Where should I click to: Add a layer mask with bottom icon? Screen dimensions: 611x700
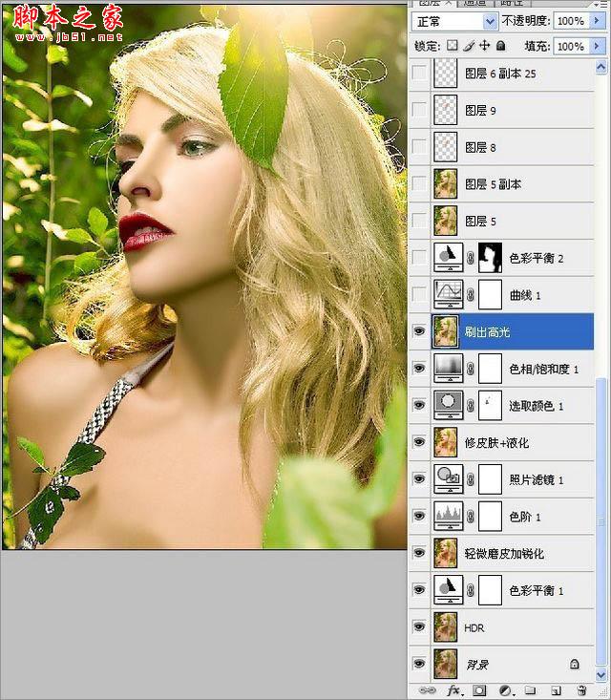tap(479, 690)
